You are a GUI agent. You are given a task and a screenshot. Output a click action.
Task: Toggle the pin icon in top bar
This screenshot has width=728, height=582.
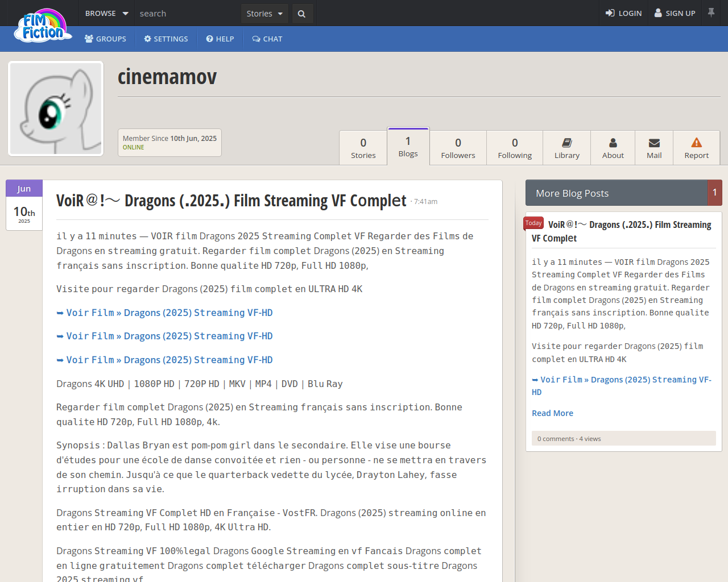[711, 13]
